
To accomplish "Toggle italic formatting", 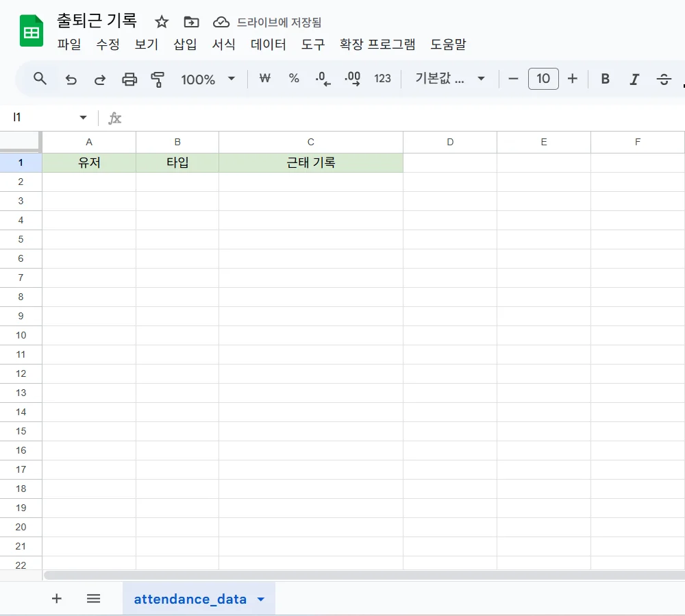I will click(x=634, y=79).
